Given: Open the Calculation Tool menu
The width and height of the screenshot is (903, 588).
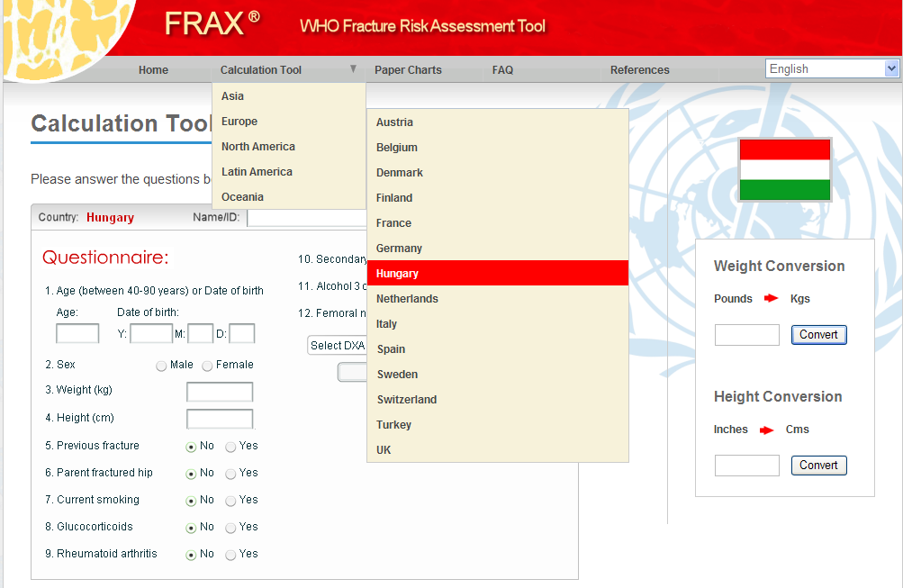Looking at the screenshot, I should tap(261, 69).
